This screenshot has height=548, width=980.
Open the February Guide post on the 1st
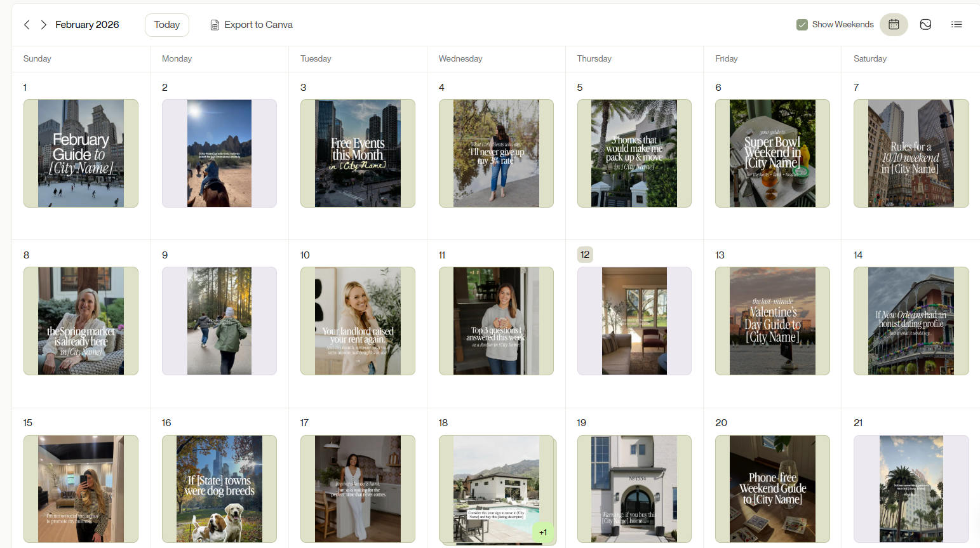(x=81, y=153)
